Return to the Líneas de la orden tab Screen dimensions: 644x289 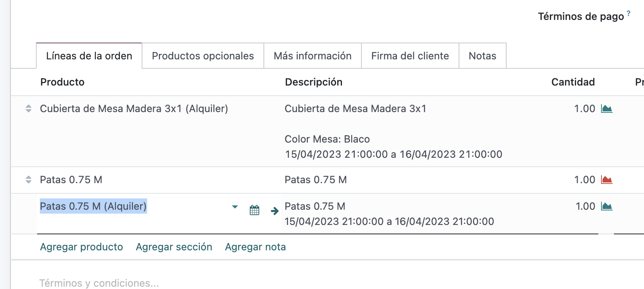click(x=89, y=56)
